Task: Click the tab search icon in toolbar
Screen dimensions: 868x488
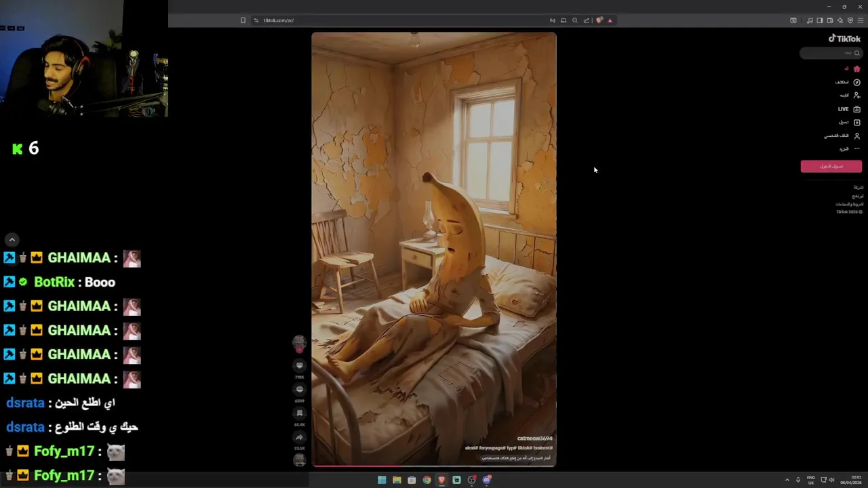Action: [x=793, y=20]
